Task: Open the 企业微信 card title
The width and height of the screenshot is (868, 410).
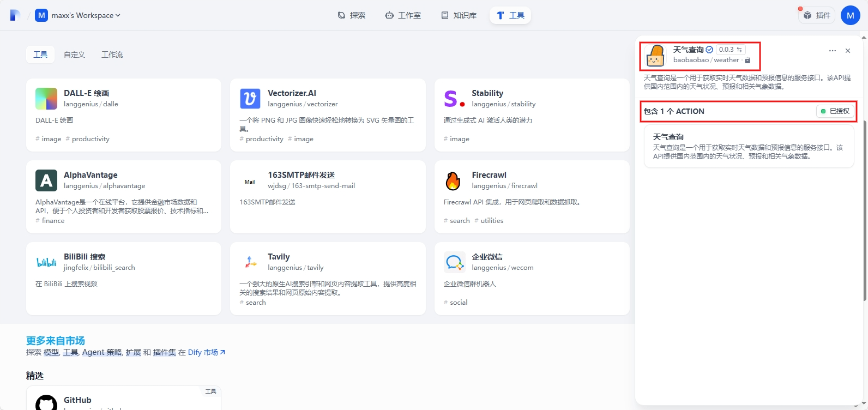Action: pos(487,257)
